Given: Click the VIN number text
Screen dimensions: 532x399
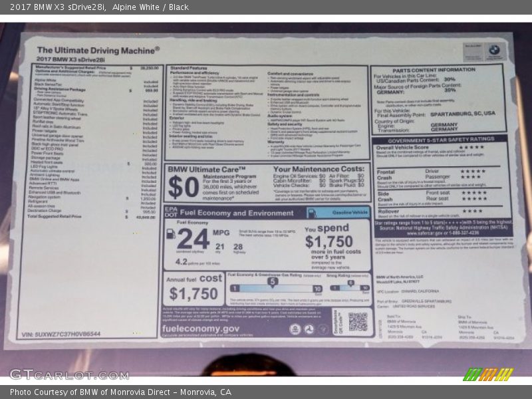Looking at the screenshot, I should (x=61, y=334).
